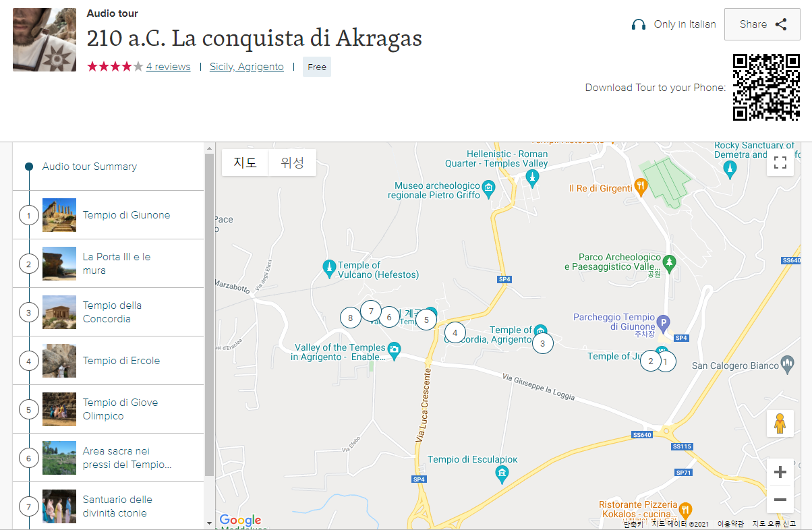Open the 4 reviews link

pos(168,67)
